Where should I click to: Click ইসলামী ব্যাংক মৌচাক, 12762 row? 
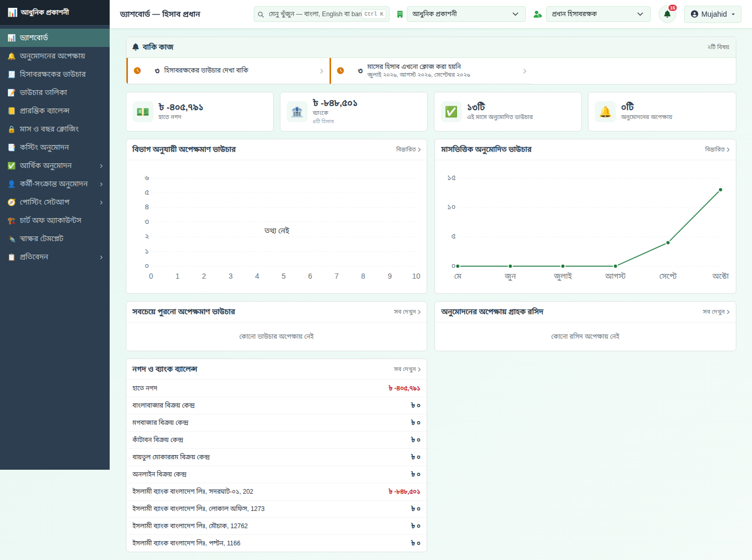(276, 526)
